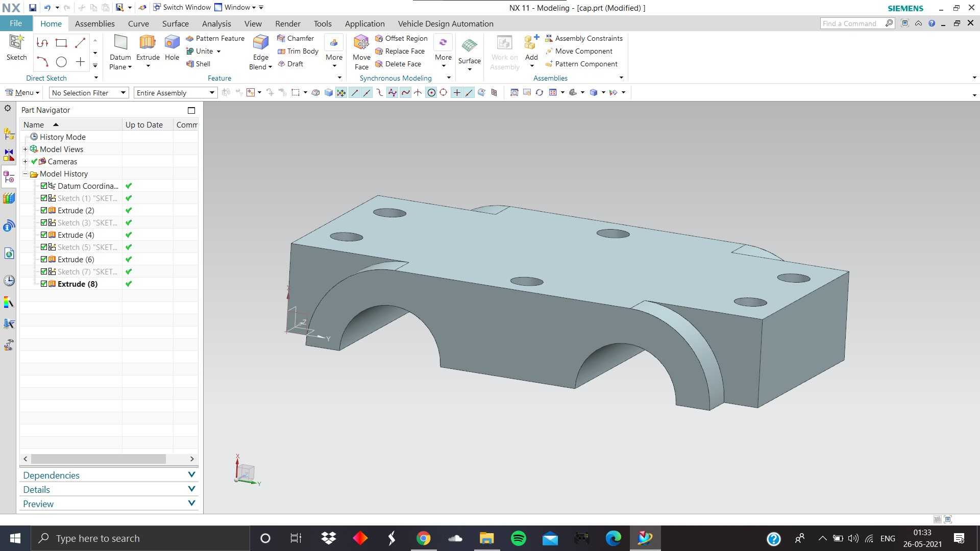Collapse the Model History node
Screen dimensions: 980x551
25,173
